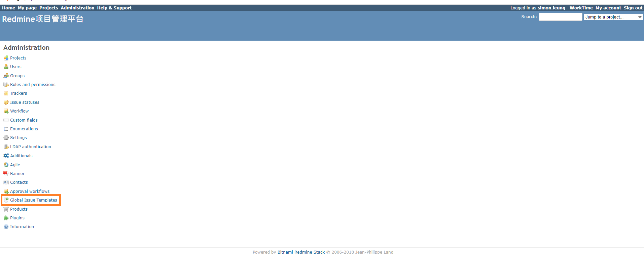
Task: Open the Banner link
Action: (x=17, y=174)
